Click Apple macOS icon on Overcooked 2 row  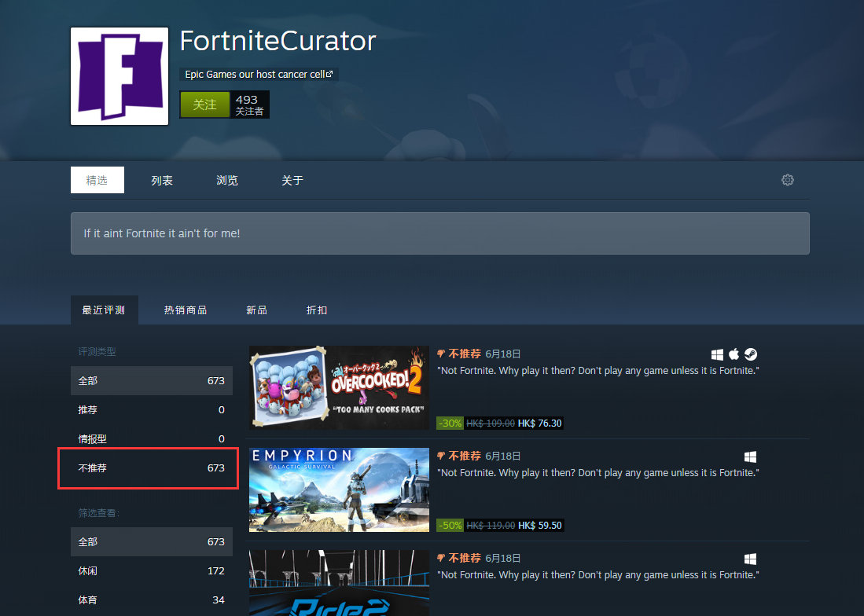[x=733, y=354]
